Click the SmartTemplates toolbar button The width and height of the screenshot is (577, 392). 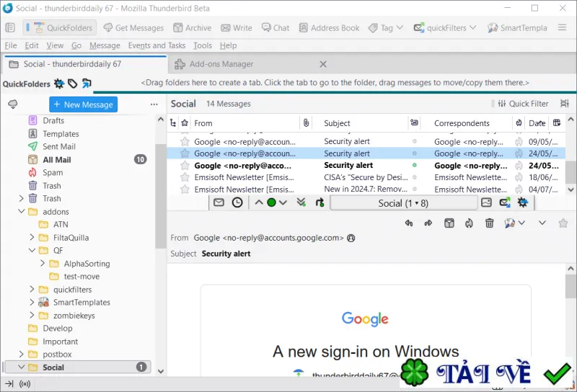pos(517,28)
